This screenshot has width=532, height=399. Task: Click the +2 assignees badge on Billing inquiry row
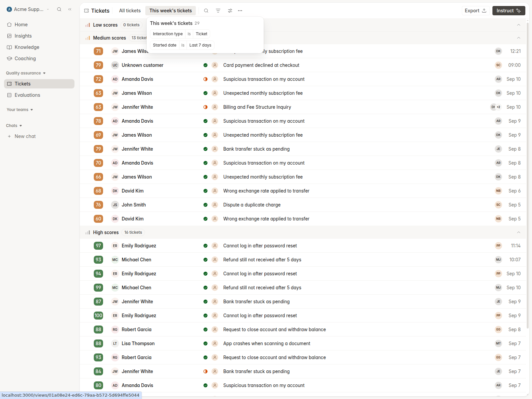click(498, 107)
